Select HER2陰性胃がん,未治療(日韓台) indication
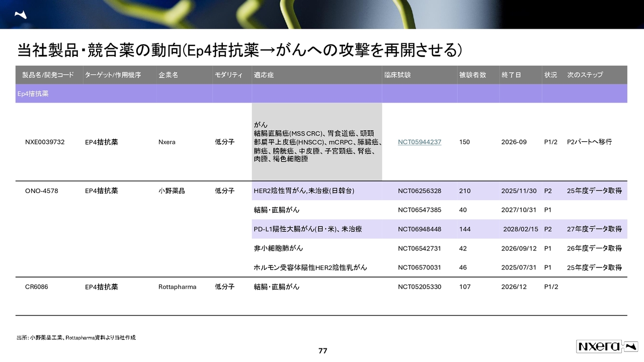Screen dimensions: 644x362 pos(304,191)
